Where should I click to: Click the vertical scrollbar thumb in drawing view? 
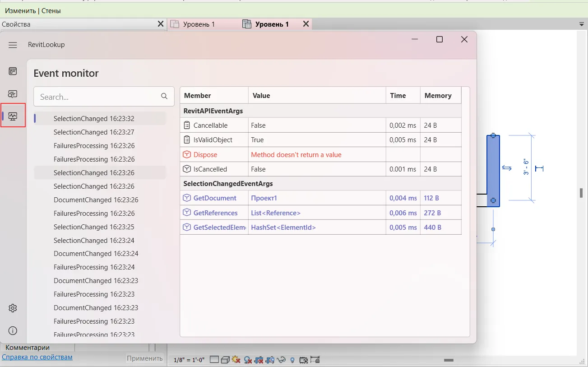[x=582, y=193]
